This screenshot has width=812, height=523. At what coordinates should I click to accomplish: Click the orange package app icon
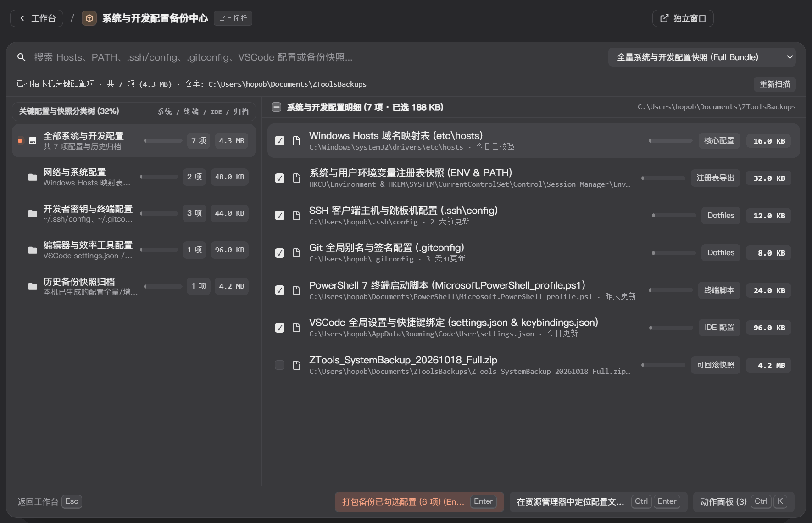(x=89, y=18)
